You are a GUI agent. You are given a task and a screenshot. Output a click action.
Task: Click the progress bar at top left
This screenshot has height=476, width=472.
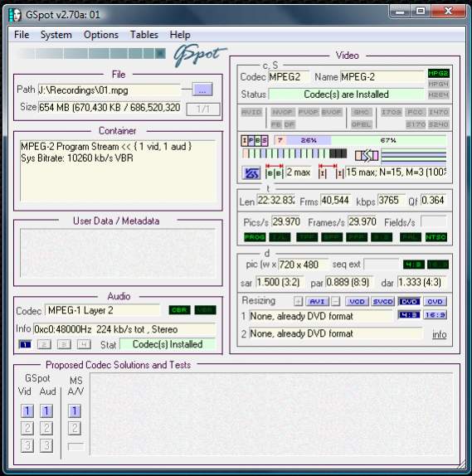pyautogui.click(x=92, y=54)
